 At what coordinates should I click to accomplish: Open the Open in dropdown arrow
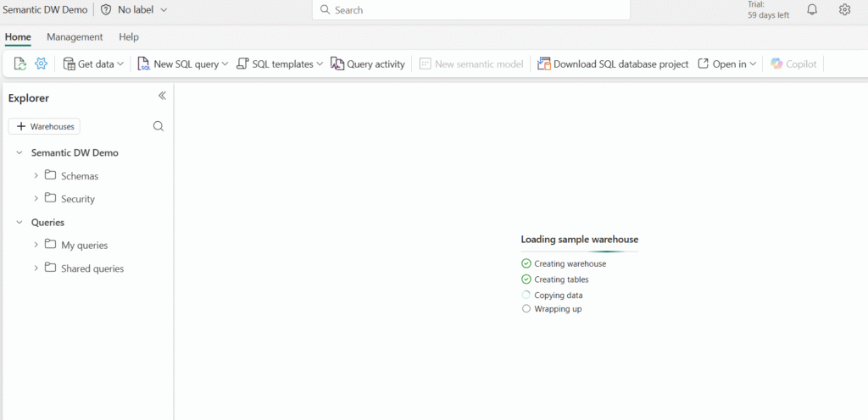753,64
